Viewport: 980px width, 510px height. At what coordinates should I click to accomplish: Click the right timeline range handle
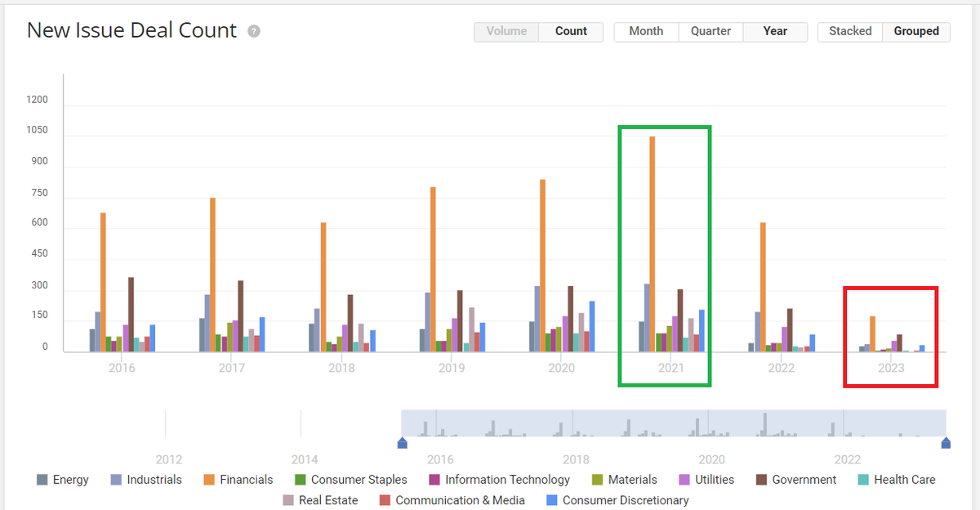[946, 443]
